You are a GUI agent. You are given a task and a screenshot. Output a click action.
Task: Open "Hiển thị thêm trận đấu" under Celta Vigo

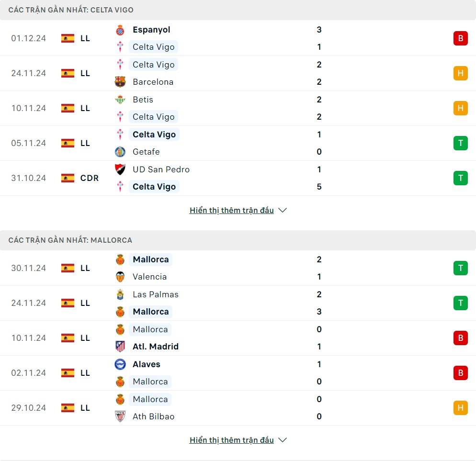[x=232, y=210]
